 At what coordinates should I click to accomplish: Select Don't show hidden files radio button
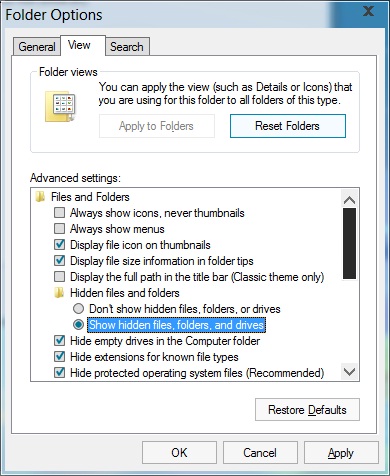[x=78, y=309]
